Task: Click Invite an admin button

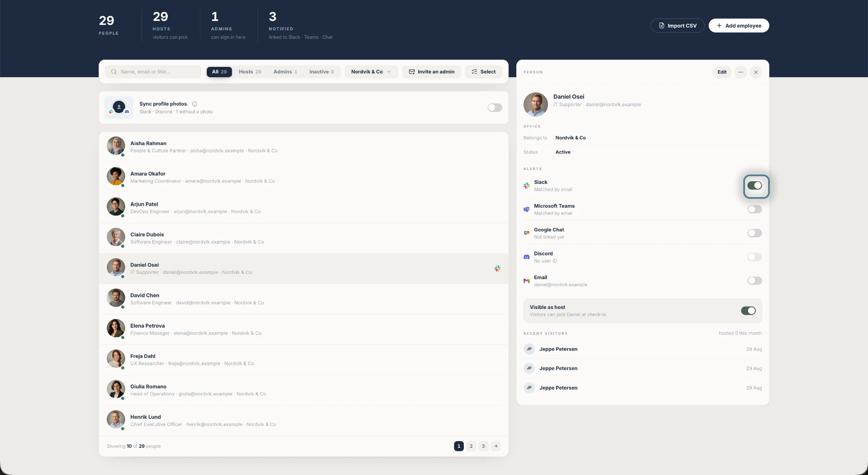Action: pyautogui.click(x=431, y=72)
